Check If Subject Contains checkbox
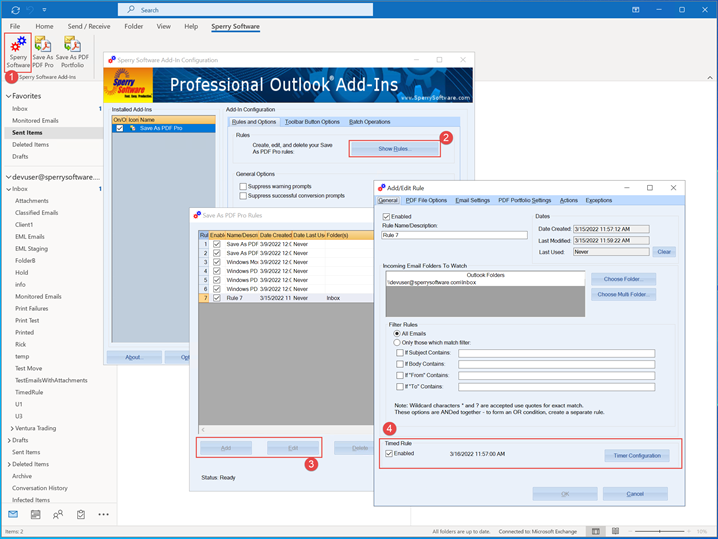718x539 pixels. click(x=400, y=353)
